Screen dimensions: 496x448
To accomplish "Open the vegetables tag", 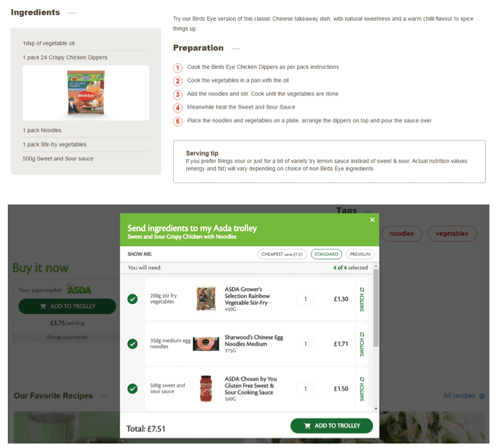I will (452, 234).
